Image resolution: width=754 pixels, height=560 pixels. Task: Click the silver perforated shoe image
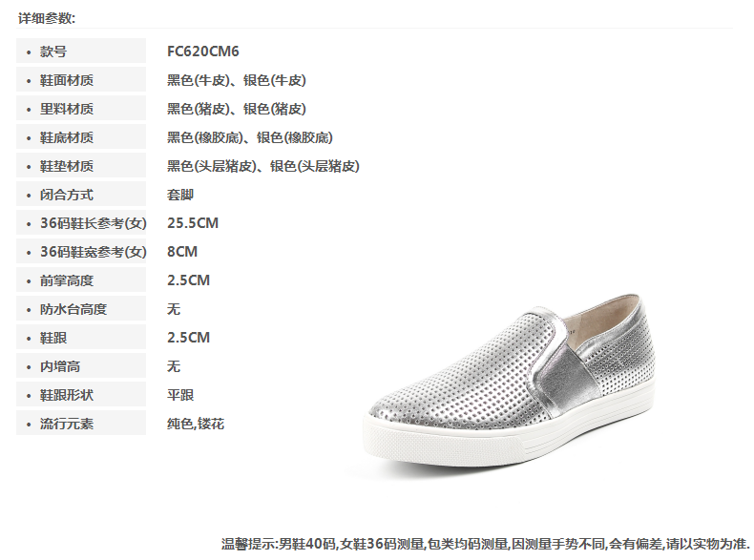coord(509,381)
